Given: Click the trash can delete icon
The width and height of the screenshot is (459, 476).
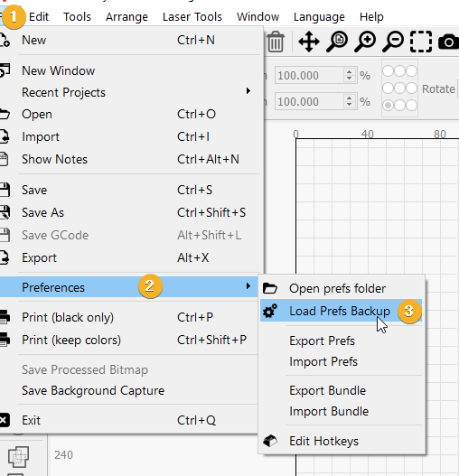Looking at the screenshot, I should [276, 42].
